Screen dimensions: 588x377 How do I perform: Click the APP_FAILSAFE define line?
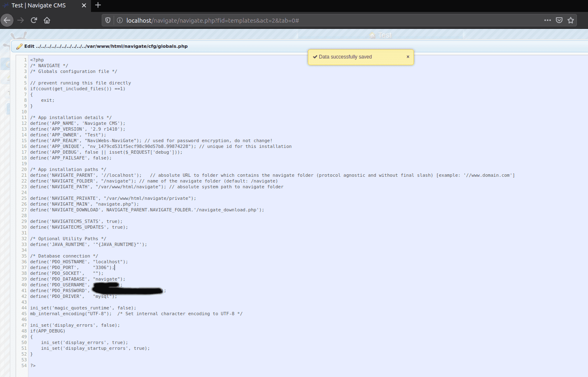pos(71,158)
